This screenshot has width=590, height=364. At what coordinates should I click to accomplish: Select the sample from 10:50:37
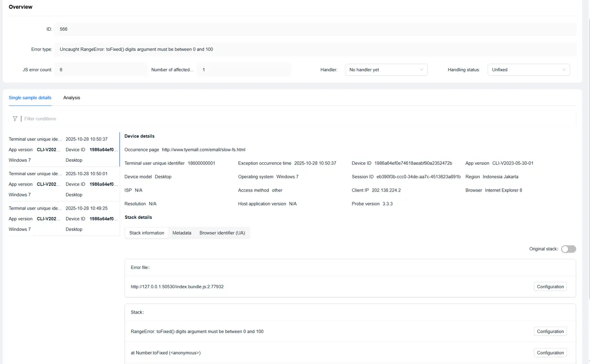[63, 149]
